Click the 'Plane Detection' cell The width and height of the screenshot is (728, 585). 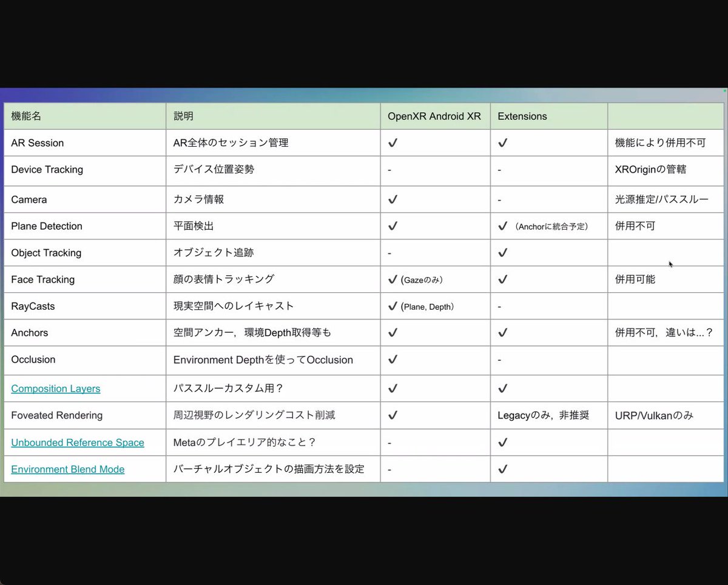tap(85, 226)
